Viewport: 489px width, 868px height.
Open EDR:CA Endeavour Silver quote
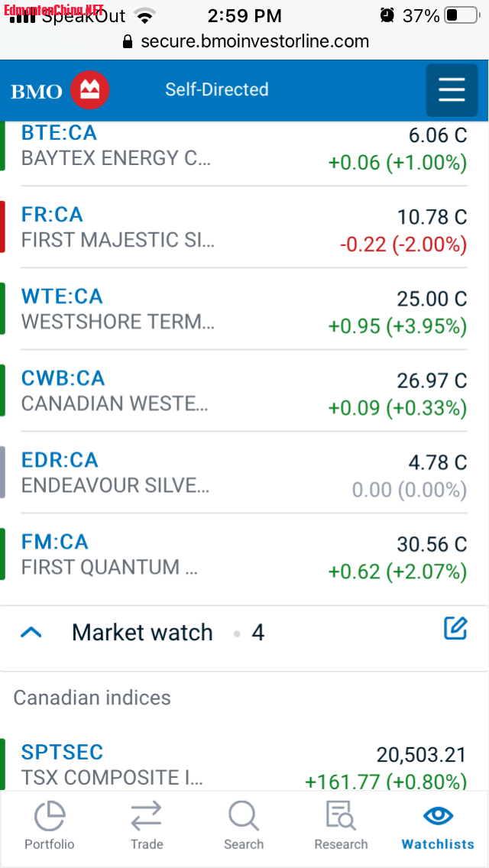click(x=60, y=460)
